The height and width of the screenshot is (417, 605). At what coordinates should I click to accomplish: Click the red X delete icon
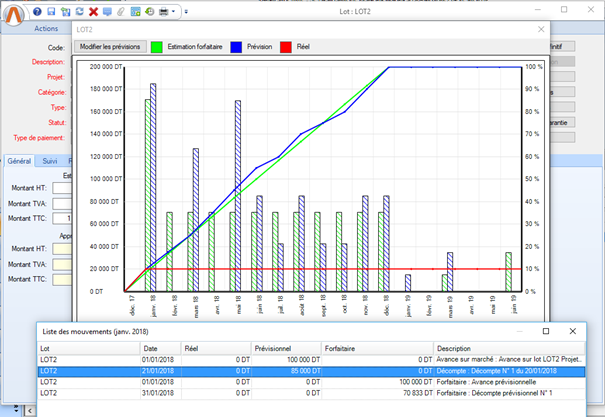93,11
